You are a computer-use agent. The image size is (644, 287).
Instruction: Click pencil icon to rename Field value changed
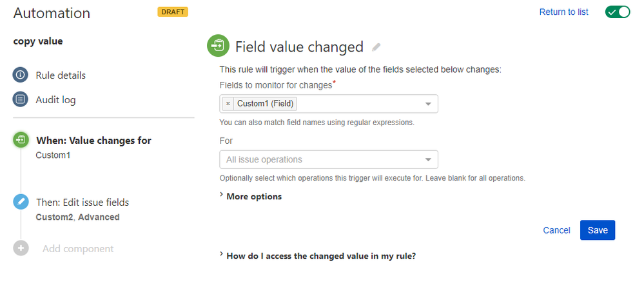click(376, 47)
